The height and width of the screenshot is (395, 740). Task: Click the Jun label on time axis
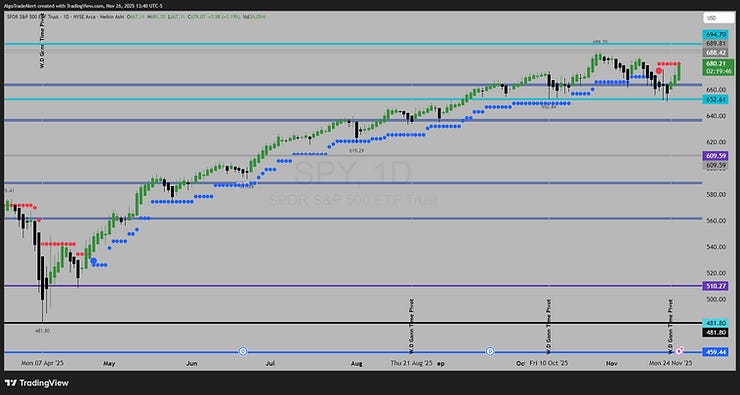click(x=192, y=364)
